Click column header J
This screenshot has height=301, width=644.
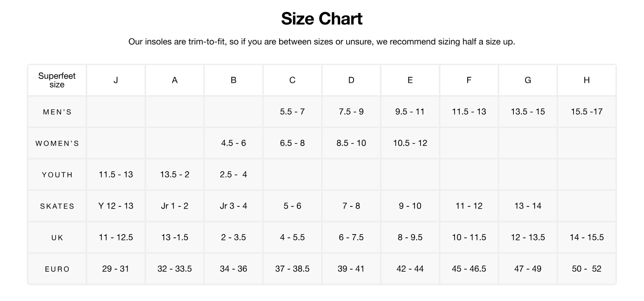[x=116, y=80]
